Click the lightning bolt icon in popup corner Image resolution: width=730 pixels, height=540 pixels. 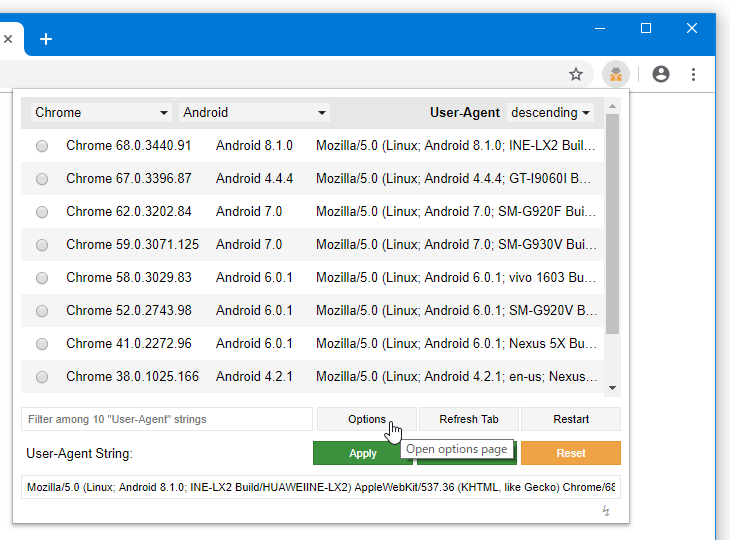pos(606,511)
